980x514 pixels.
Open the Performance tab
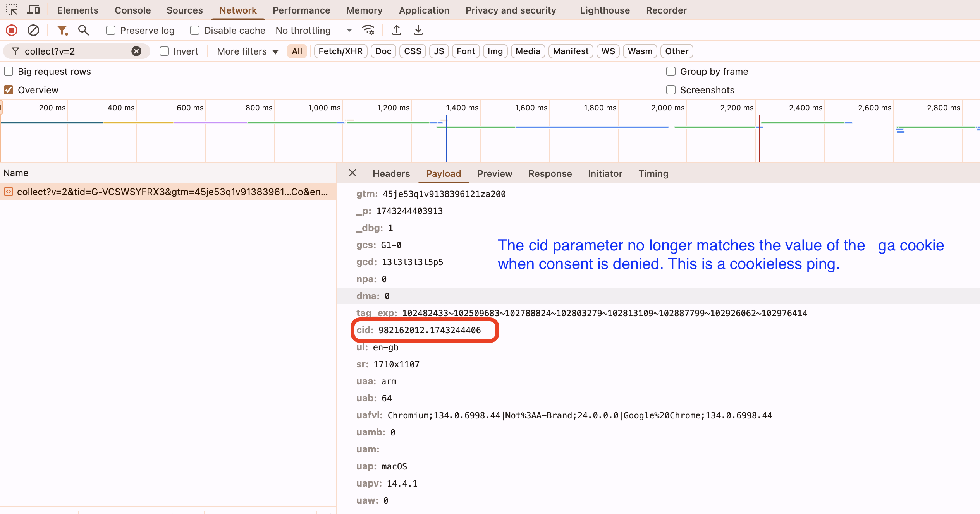pos(301,10)
